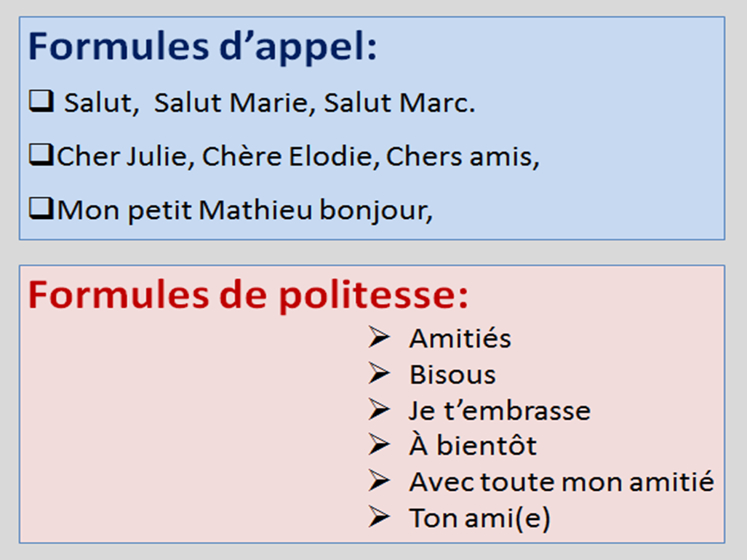The image size is (747, 560).
Task: Click the phrase 'Je t'embrasse'
Action: 500,410
